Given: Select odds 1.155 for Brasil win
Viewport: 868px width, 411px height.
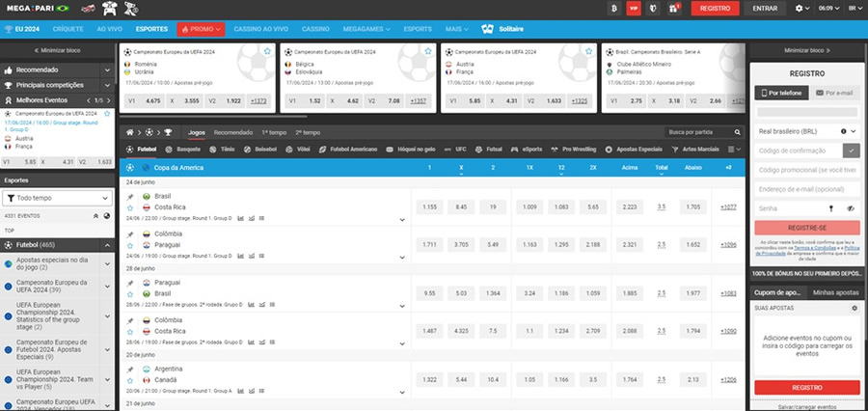Looking at the screenshot, I should [429, 206].
